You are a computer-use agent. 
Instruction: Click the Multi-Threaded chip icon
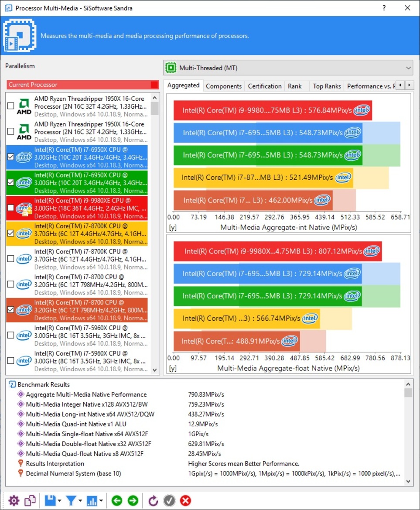(x=171, y=68)
